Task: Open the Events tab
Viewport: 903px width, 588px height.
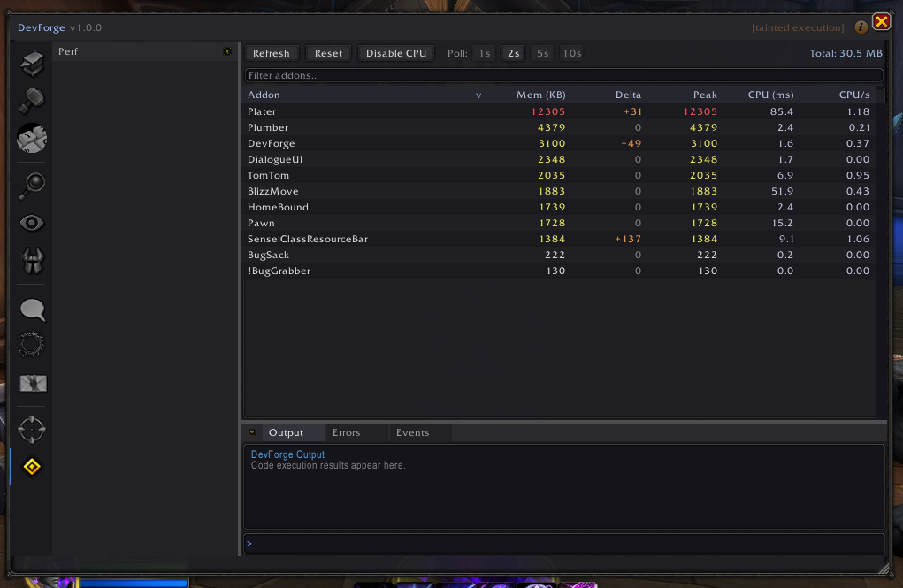Action: (412, 432)
